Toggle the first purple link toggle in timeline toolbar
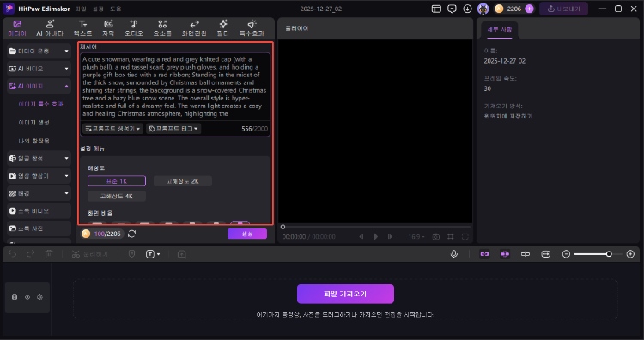Image resolution: width=644 pixels, height=340 pixels. pyautogui.click(x=484, y=254)
